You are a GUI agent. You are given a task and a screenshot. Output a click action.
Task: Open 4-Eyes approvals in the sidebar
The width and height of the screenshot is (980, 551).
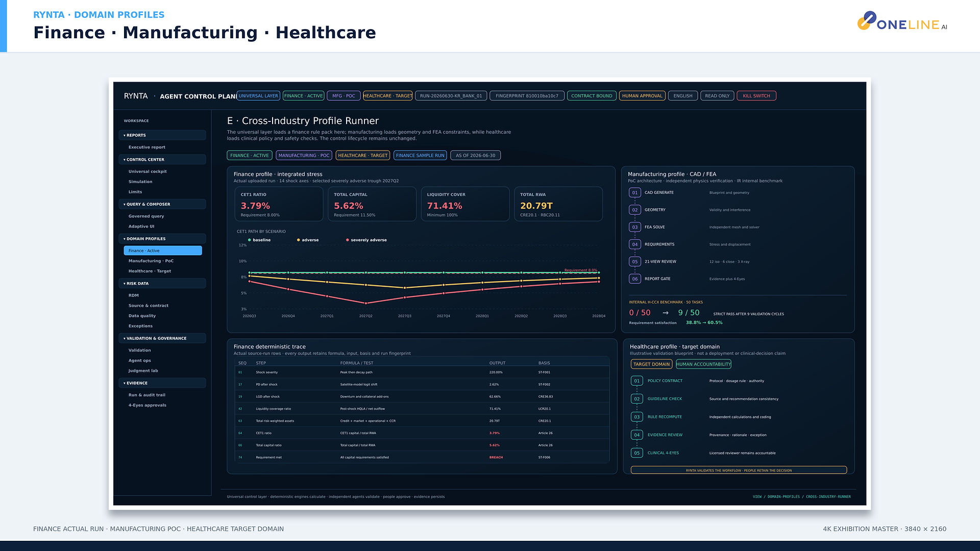click(148, 406)
